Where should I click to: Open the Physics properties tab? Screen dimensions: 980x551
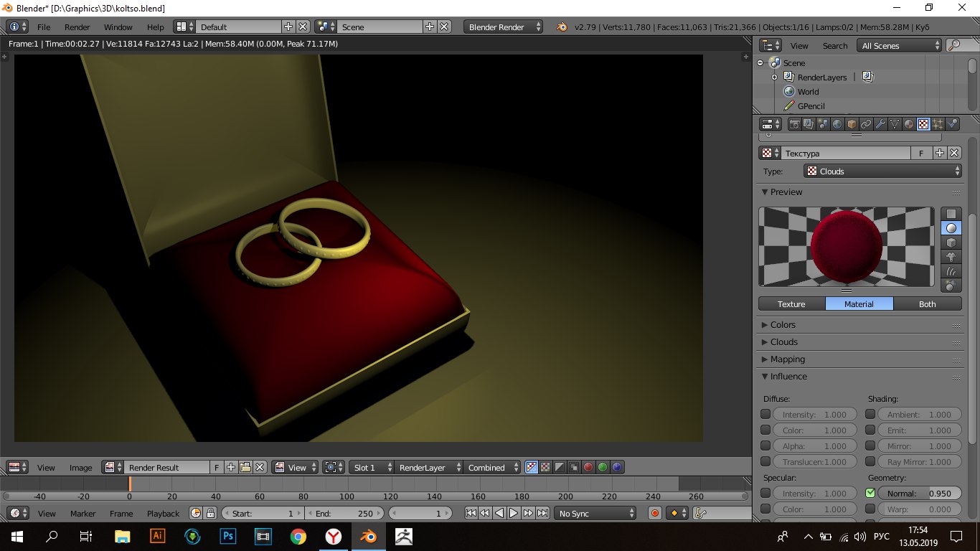coord(952,124)
